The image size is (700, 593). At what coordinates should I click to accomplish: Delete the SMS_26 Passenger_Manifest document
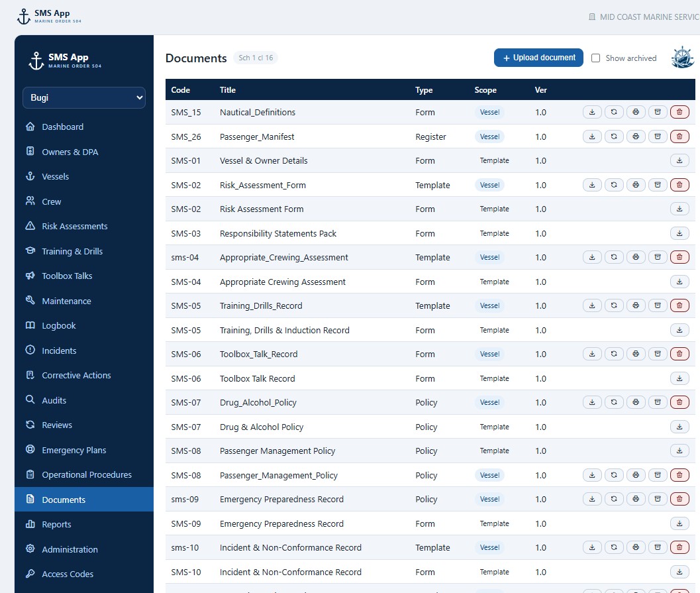(x=679, y=136)
